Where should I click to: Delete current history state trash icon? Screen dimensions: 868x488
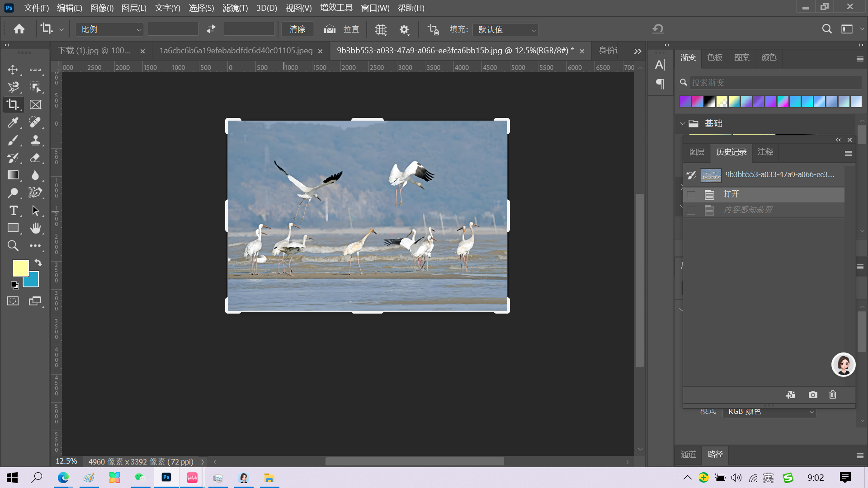(x=833, y=394)
